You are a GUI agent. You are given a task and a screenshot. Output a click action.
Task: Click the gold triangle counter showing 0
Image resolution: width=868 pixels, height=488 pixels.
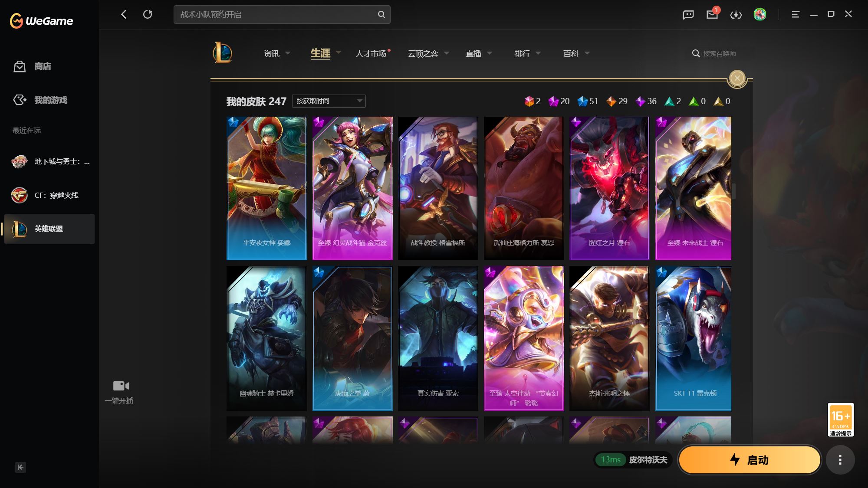pyautogui.click(x=722, y=101)
